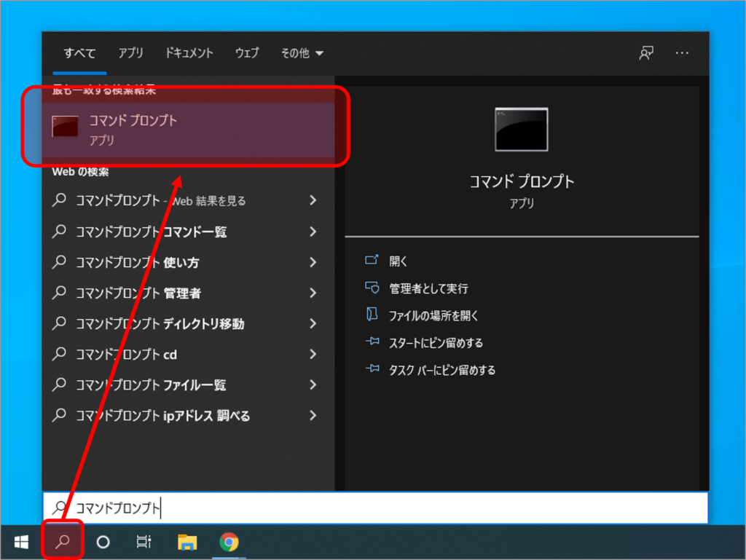Launch File Explorer from the taskbar
This screenshot has height=560, width=746.
click(x=187, y=542)
